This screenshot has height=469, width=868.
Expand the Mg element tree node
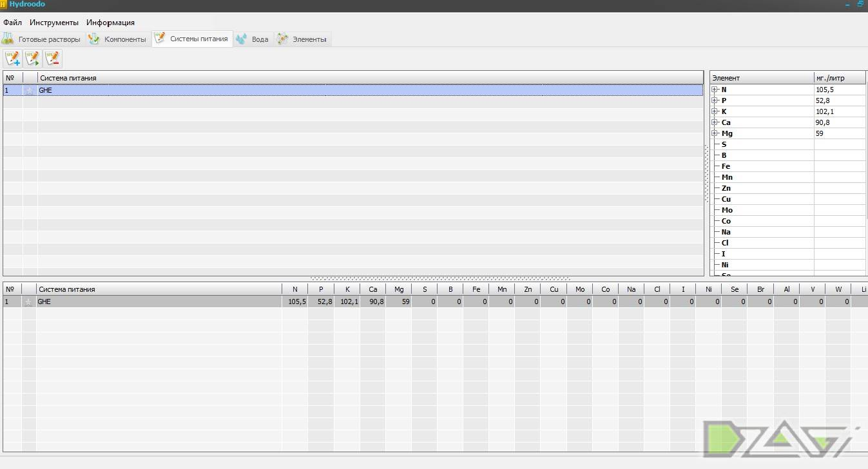tap(715, 133)
